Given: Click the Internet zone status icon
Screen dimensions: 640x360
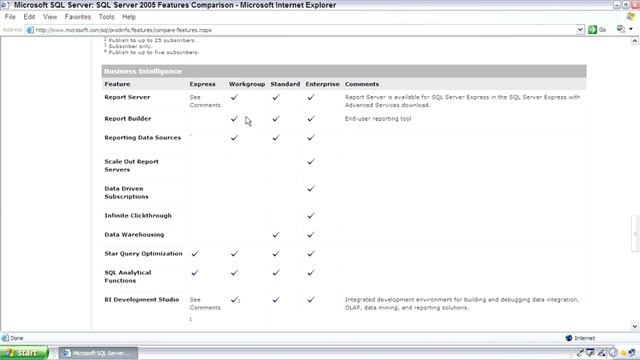Looking at the screenshot, I should (x=569, y=338).
